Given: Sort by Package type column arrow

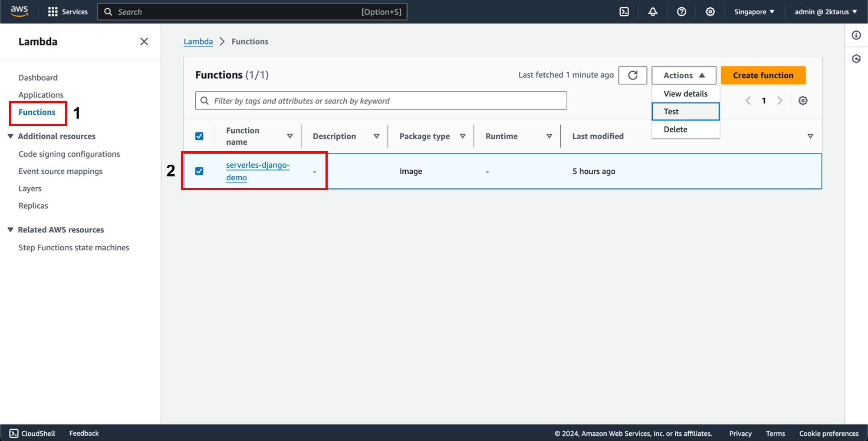Looking at the screenshot, I should click(463, 136).
